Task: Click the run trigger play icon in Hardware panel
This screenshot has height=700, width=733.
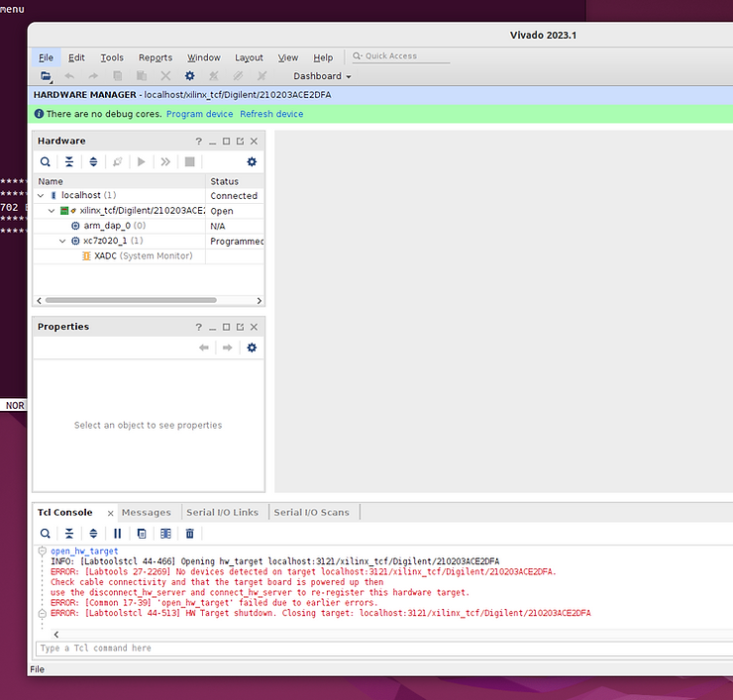Action: (x=142, y=161)
